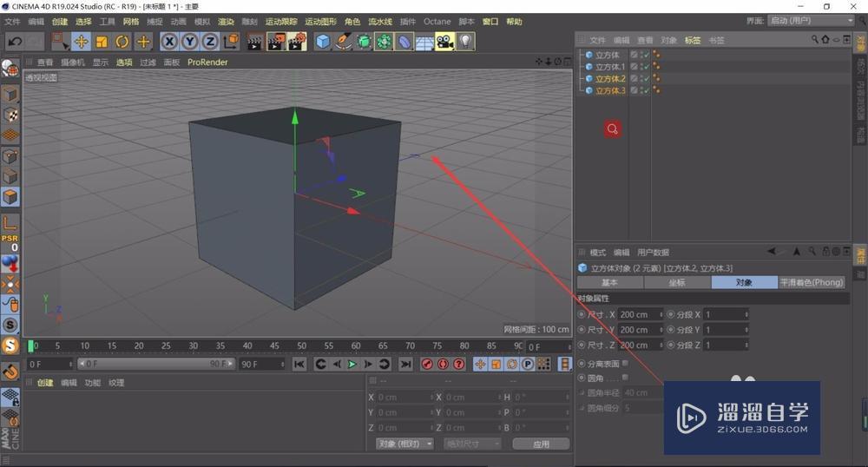Screen dimensions: 868x467
Task: Switch to the 基本 attribute tab
Action: pos(610,282)
